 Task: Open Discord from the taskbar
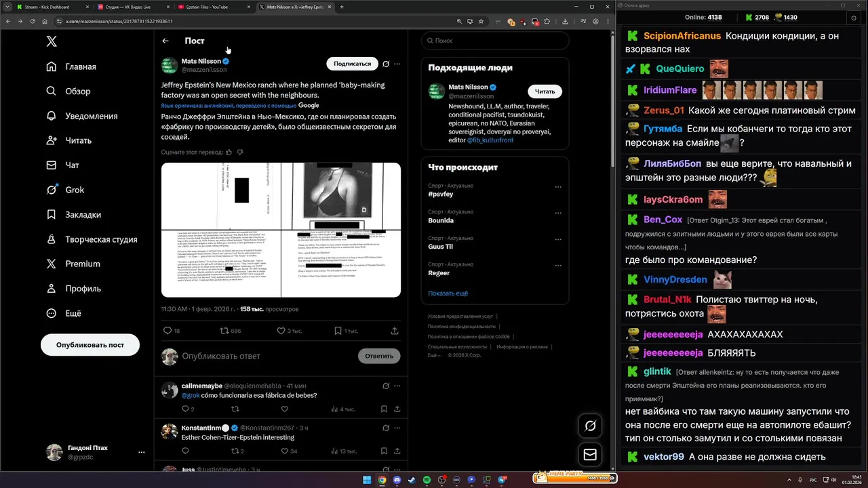coord(397,480)
